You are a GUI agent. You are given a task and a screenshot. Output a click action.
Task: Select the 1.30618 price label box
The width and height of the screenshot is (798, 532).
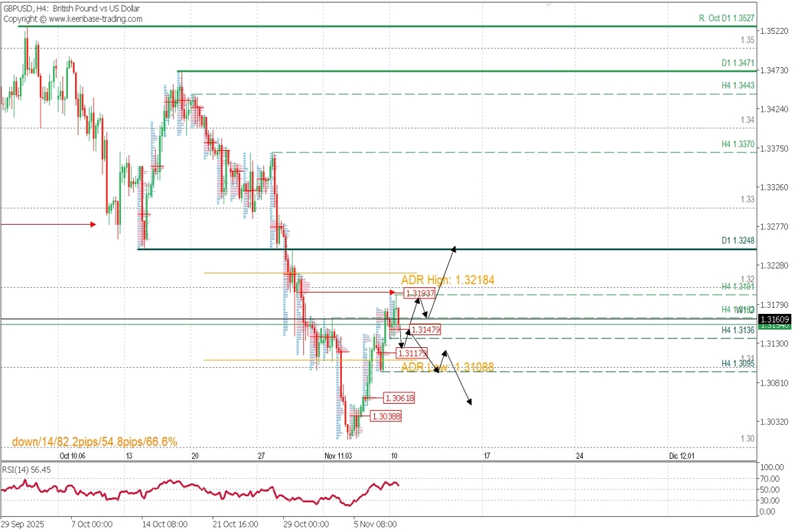(400, 398)
